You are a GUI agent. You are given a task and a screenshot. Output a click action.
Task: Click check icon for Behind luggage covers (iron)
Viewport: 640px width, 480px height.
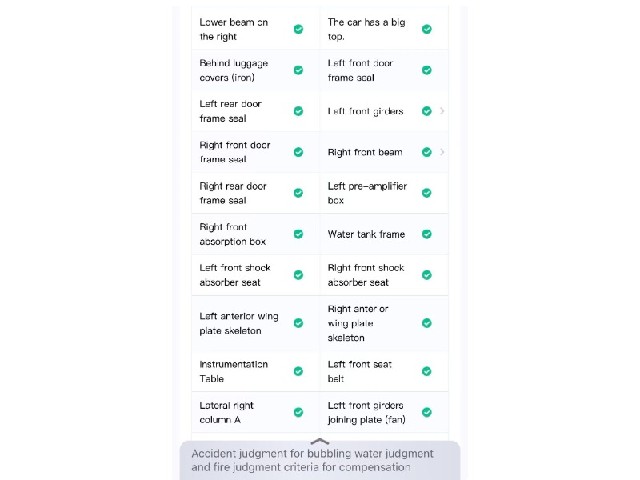pyautogui.click(x=298, y=70)
